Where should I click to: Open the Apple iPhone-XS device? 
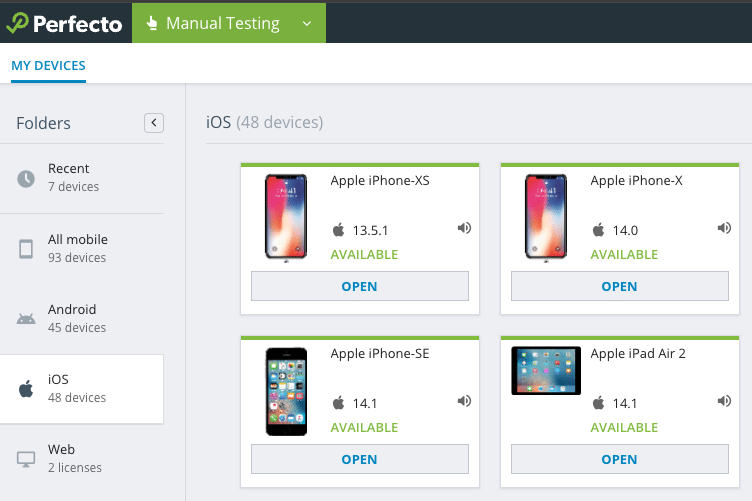[x=359, y=286]
